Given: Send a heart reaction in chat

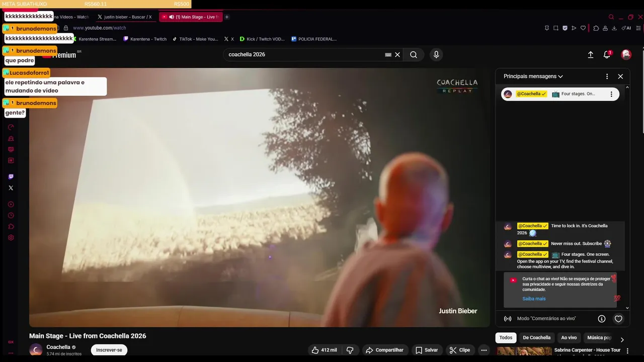Looking at the screenshot, I should tap(618, 319).
